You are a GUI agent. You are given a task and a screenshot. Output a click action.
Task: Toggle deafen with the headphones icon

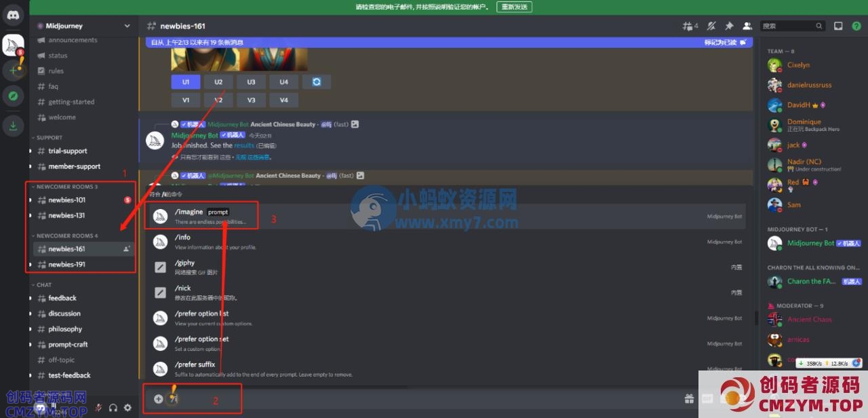pos(113,408)
